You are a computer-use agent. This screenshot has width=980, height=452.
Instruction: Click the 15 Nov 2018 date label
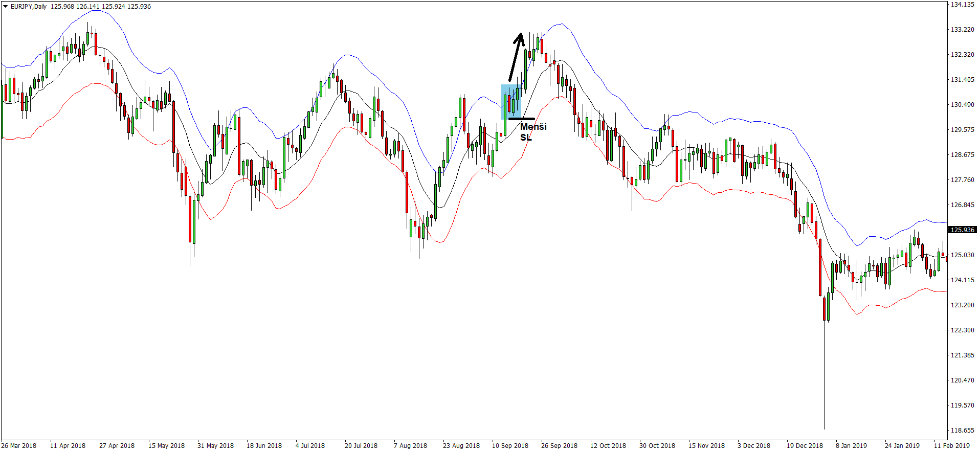tap(706, 446)
